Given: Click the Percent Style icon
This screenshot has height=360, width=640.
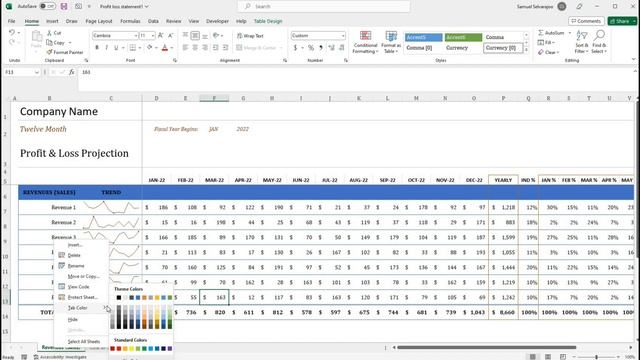Looking at the screenshot, I should (x=311, y=48).
